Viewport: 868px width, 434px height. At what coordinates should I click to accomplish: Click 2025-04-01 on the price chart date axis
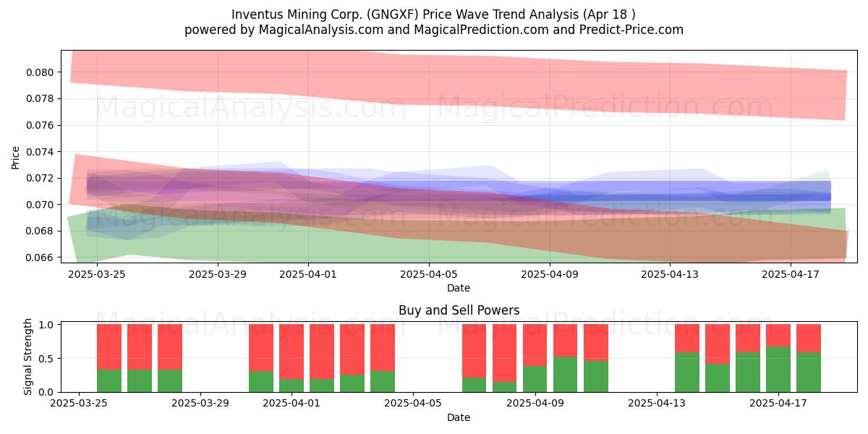click(309, 274)
